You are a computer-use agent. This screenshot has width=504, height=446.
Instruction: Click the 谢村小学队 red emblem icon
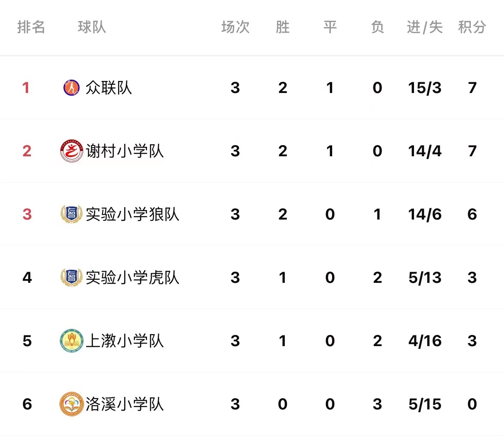click(72, 151)
